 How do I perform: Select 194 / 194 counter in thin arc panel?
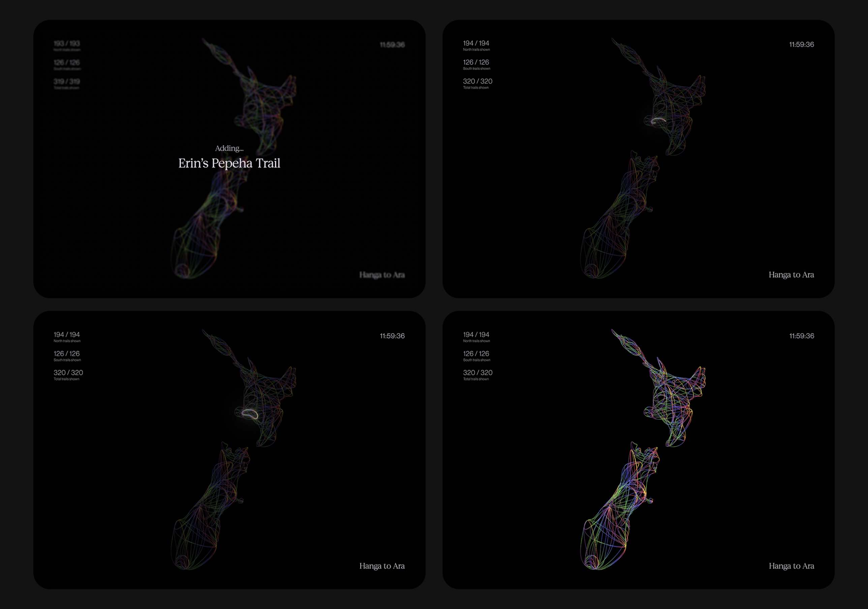(x=476, y=43)
